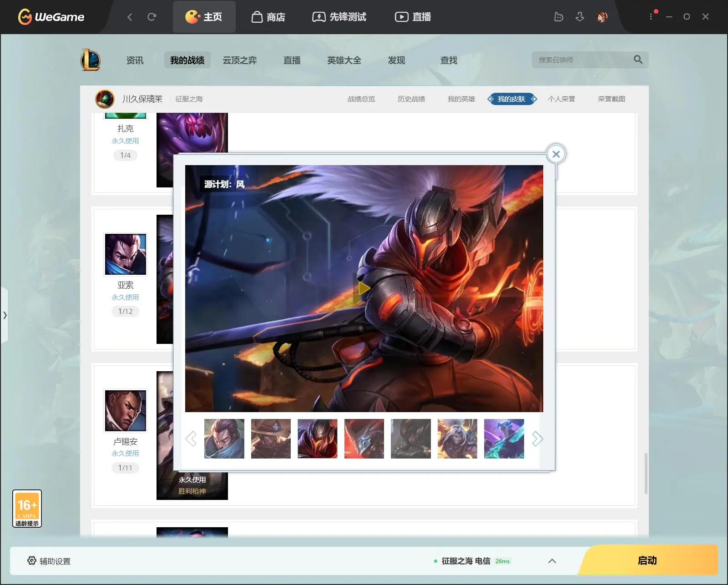
Task: Close the skin preview popup
Action: tap(556, 154)
